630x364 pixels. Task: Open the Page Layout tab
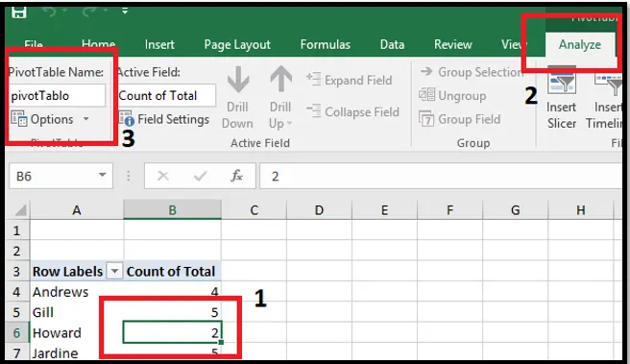(237, 44)
